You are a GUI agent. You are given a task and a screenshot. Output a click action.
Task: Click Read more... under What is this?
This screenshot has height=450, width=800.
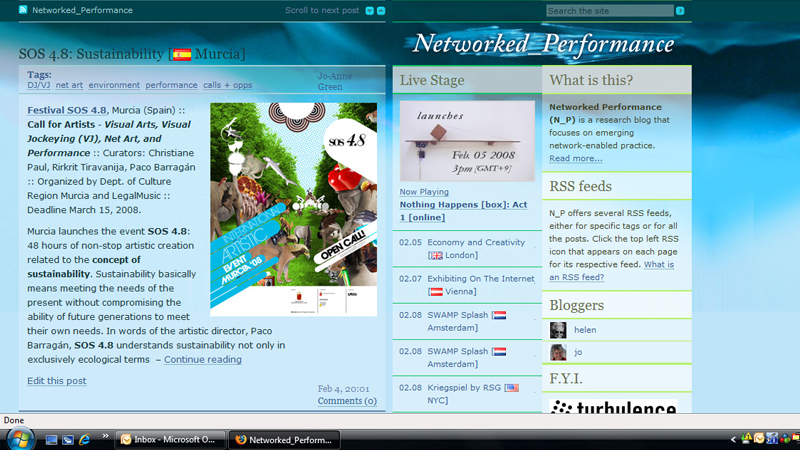(576, 159)
